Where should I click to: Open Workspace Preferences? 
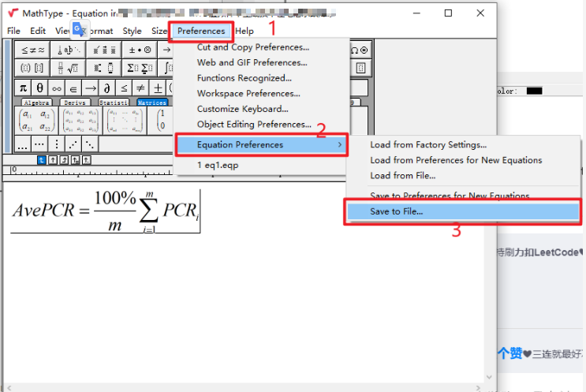coord(248,93)
